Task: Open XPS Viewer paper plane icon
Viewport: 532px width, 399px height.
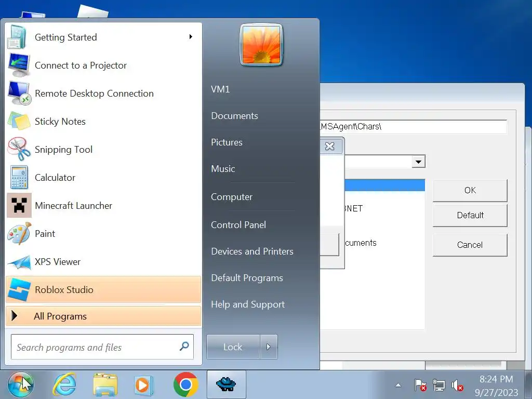Action: click(19, 262)
